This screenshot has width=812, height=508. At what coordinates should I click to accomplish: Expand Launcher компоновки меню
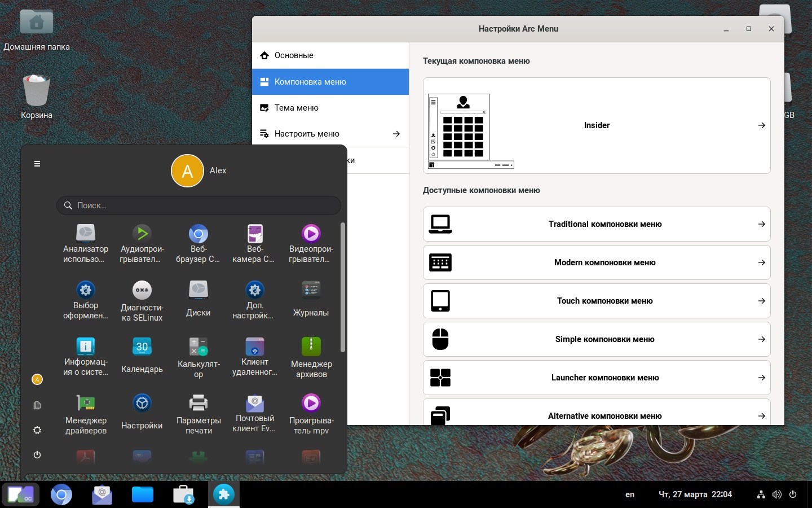tap(597, 378)
